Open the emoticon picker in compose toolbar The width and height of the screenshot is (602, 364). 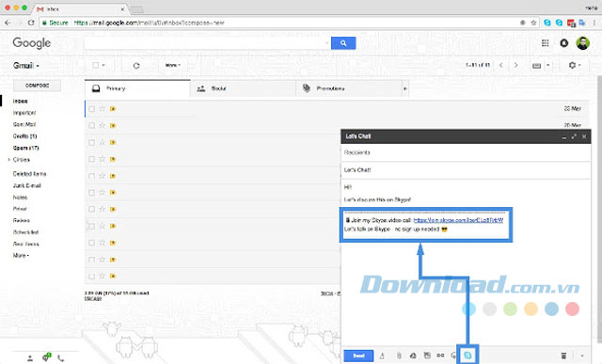[453, 356]
